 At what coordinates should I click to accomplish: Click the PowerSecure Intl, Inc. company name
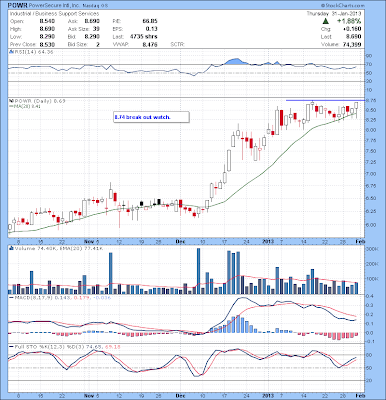coord(53,6)
